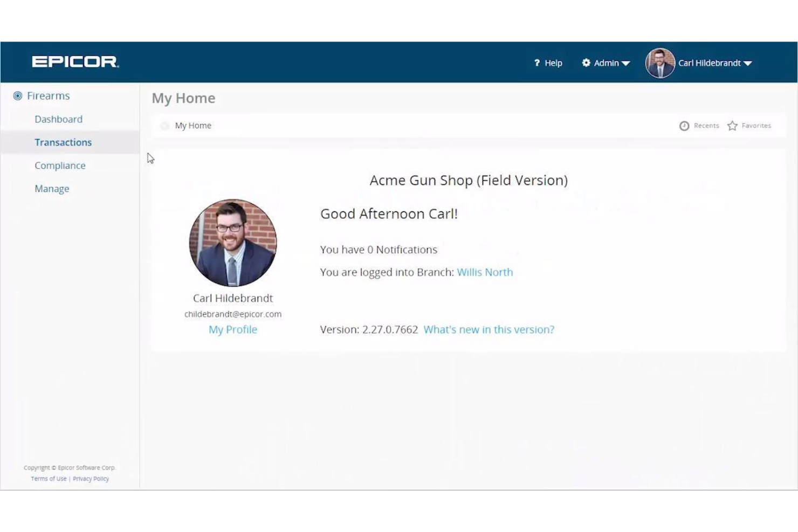
Task: Click the 'Acme Gun Shop (Field Version)' heading
Action: (469, 180)
